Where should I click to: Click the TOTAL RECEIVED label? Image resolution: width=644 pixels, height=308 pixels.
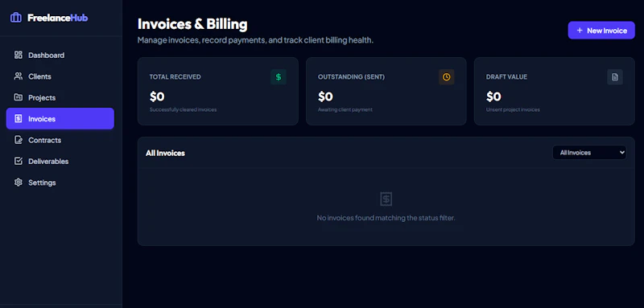tap(175, 77)
